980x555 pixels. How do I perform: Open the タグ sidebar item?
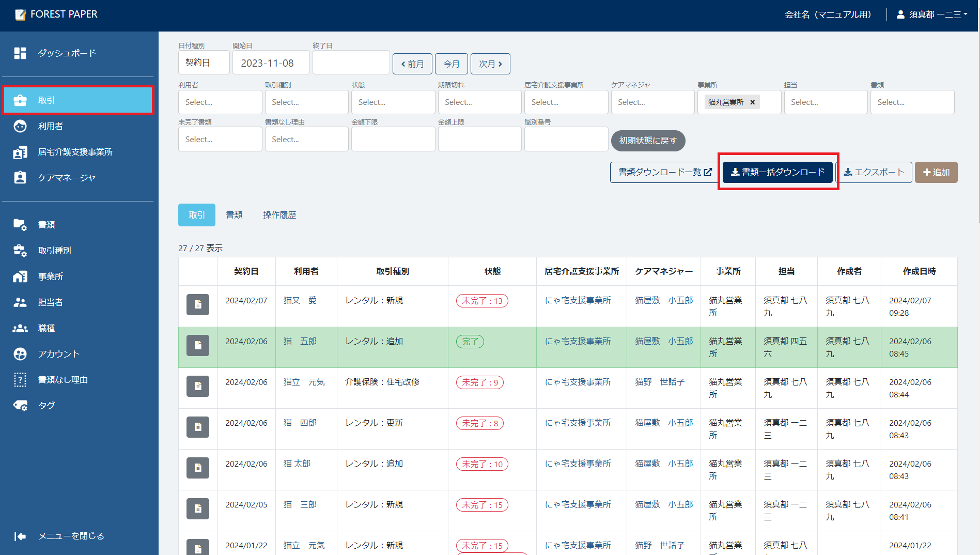[46, 406]
